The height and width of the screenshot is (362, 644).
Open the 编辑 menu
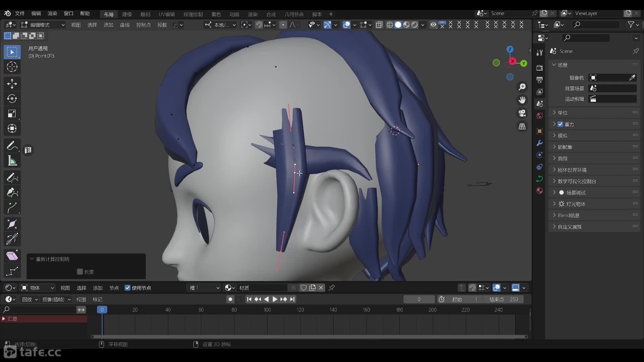click(x=36, y=13)
